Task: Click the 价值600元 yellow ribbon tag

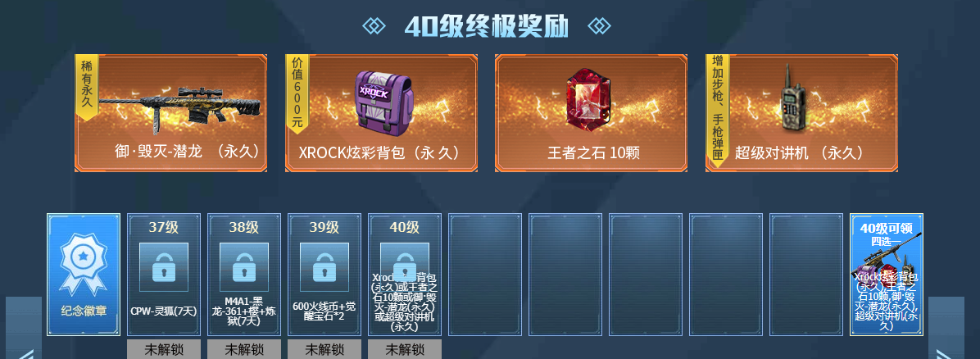Action: click(297, 93)
